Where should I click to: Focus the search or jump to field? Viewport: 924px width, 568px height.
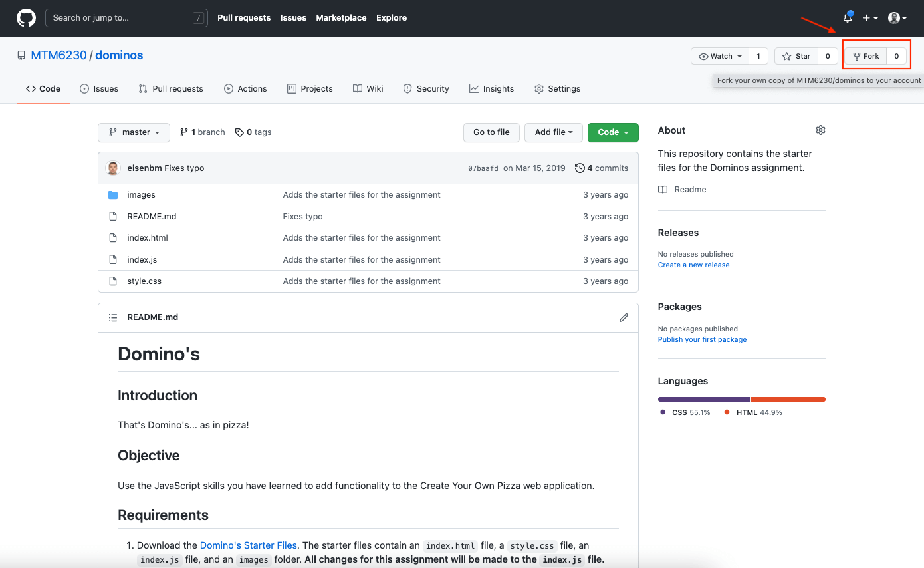pyautogui.click(x=126, y=18)
